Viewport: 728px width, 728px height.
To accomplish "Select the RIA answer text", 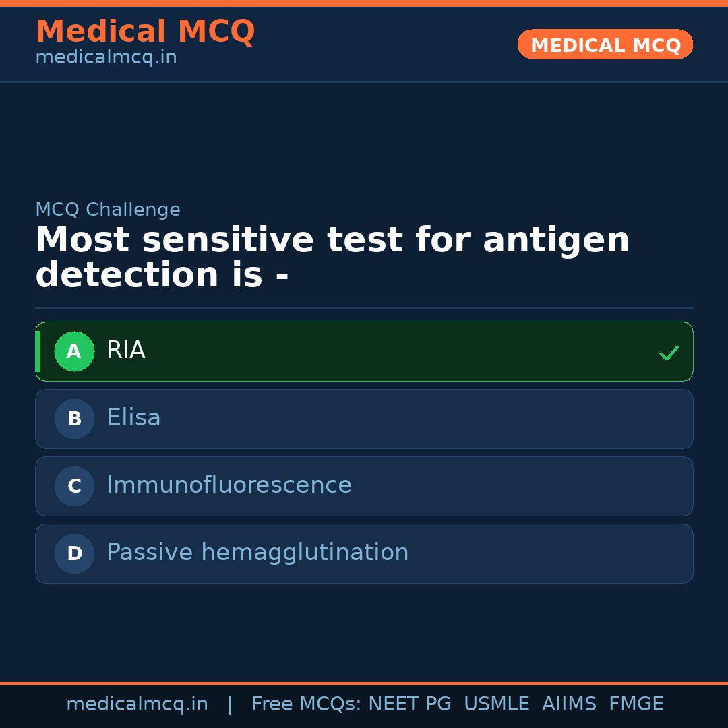I will click(x=126, y=351).
